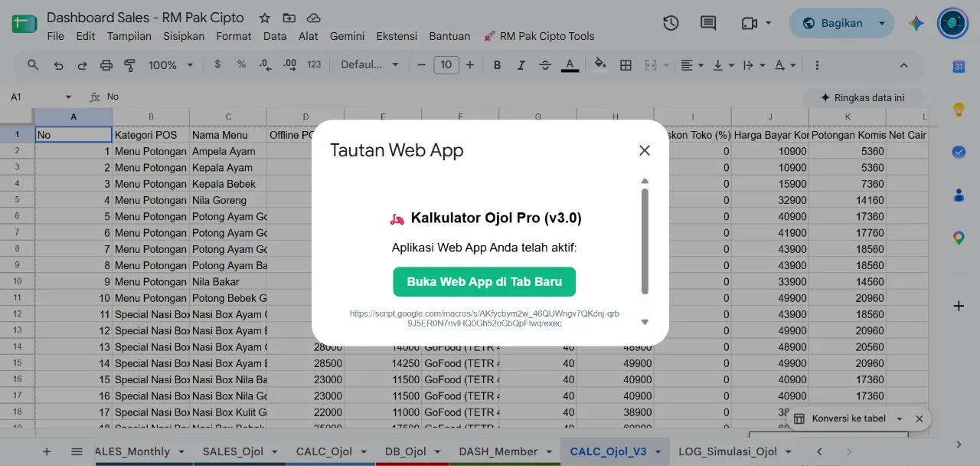Expand the Konversi ke tabel dropdown arrow
Screen dimensions: 980x466
click(x=900, y=418)
